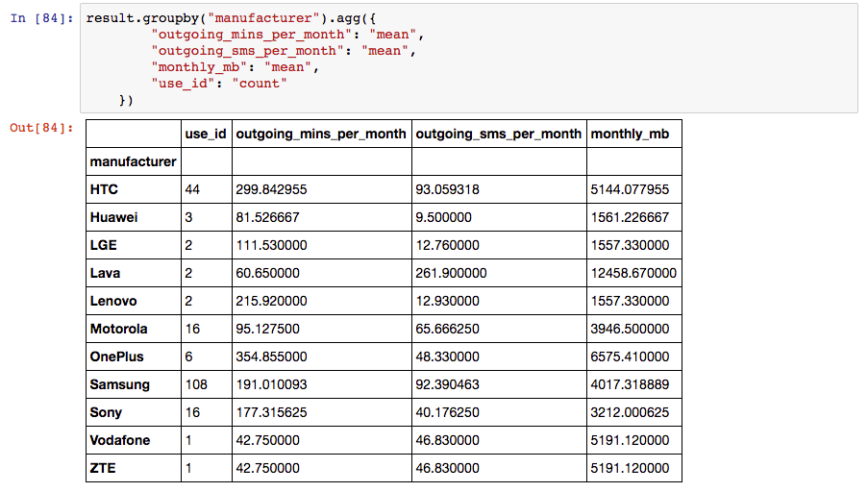Click Motorola monthly_mb value 3946.500000

click(630, 329)
